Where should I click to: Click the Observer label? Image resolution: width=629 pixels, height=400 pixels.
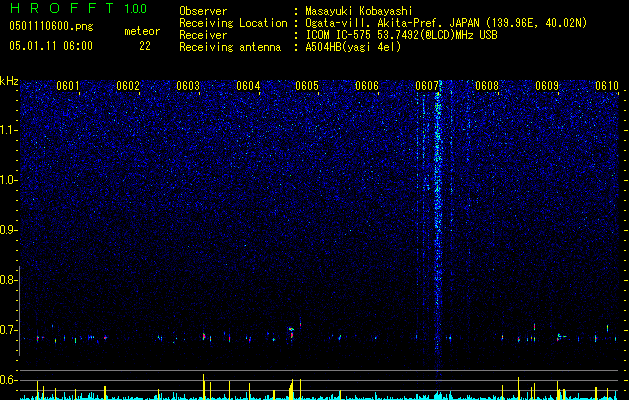[203, 11]
